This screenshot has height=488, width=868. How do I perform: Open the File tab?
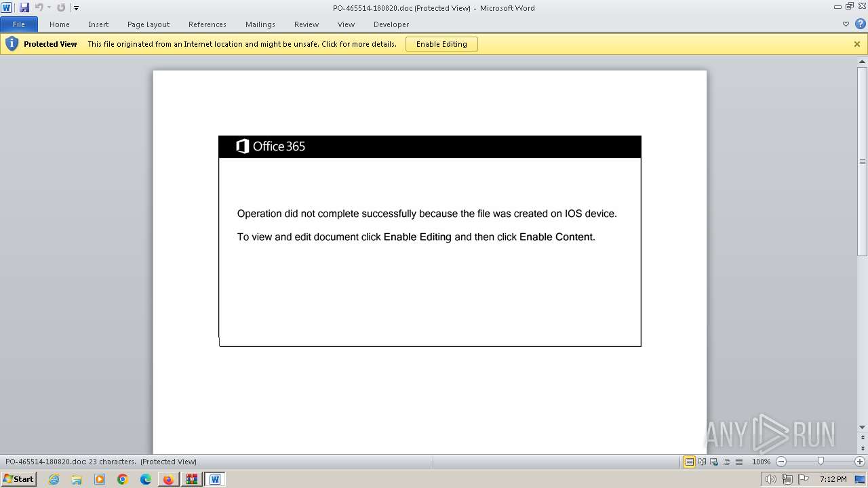[x=19, y=24]
